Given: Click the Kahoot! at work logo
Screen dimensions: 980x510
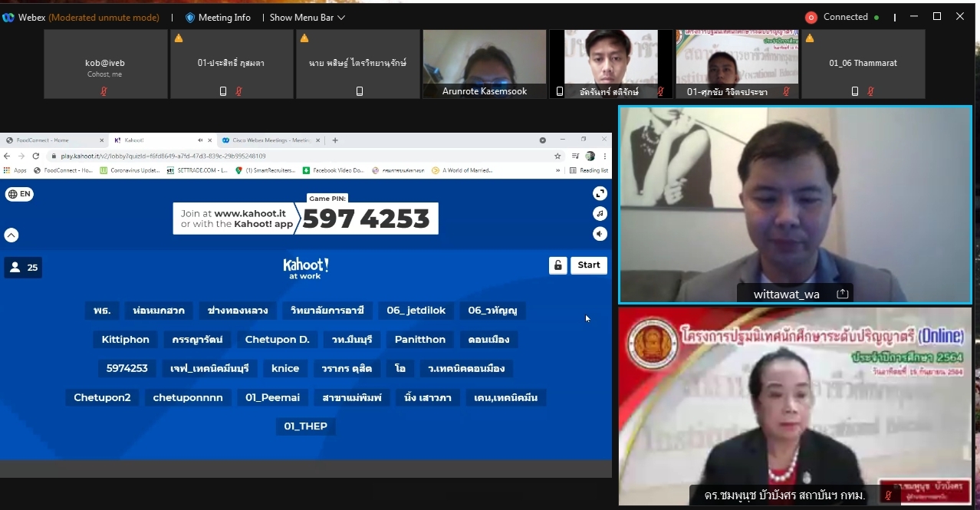Looking at the screenshot, I should point(306,268).
